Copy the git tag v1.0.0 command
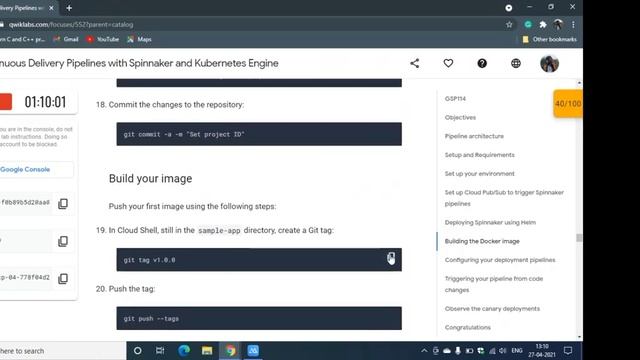The width and height of the screenshot is (640, 360). (x=391, y=258)
